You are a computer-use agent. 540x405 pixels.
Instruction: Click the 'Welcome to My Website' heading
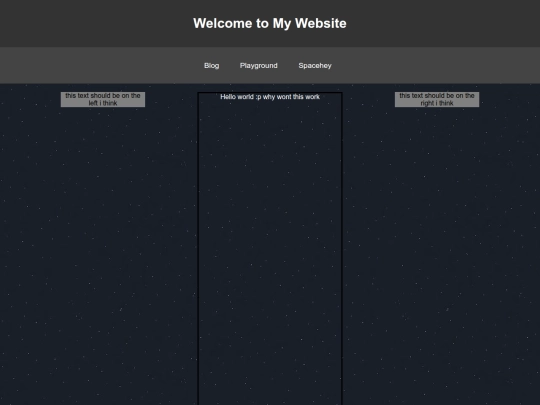pos(270,23)
